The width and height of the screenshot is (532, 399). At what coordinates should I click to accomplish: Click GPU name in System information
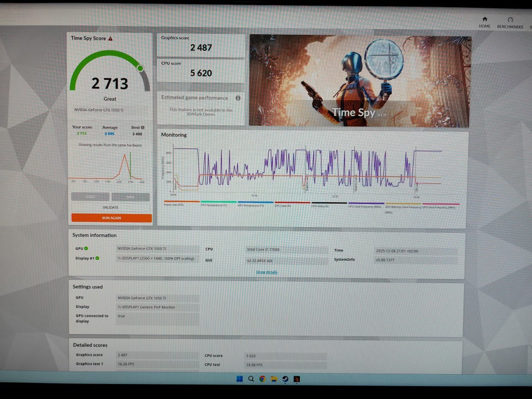[x=157, y=249]
